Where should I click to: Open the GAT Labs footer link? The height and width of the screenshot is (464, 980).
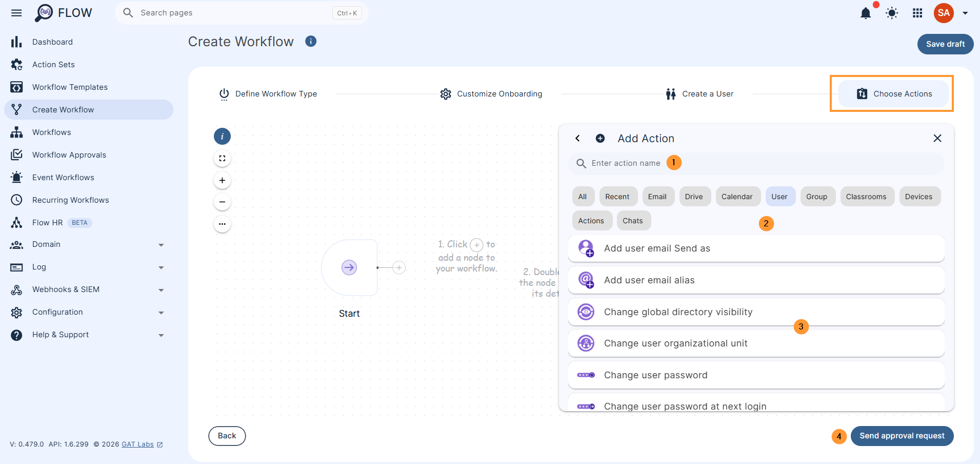click(x=137, y=444)
